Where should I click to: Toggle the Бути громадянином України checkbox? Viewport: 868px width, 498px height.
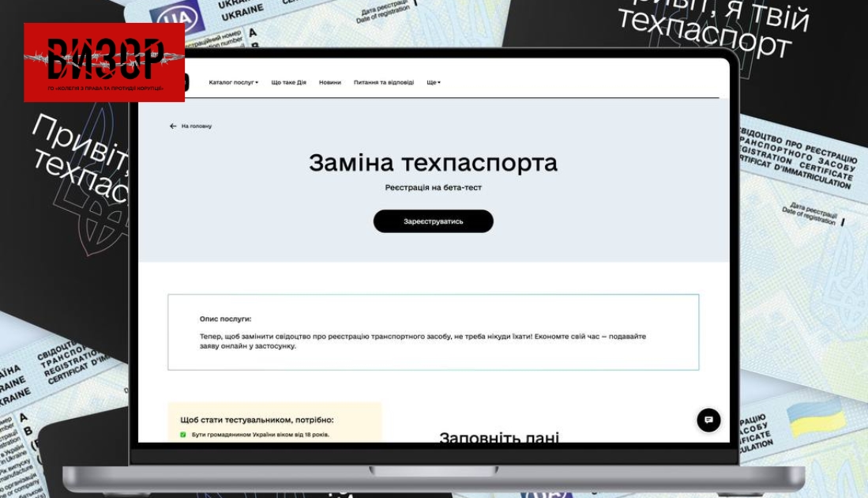click(x=183, y=435)
